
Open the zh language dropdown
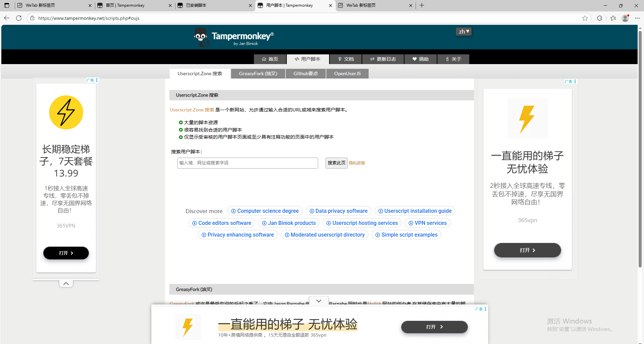click(464, 32)
